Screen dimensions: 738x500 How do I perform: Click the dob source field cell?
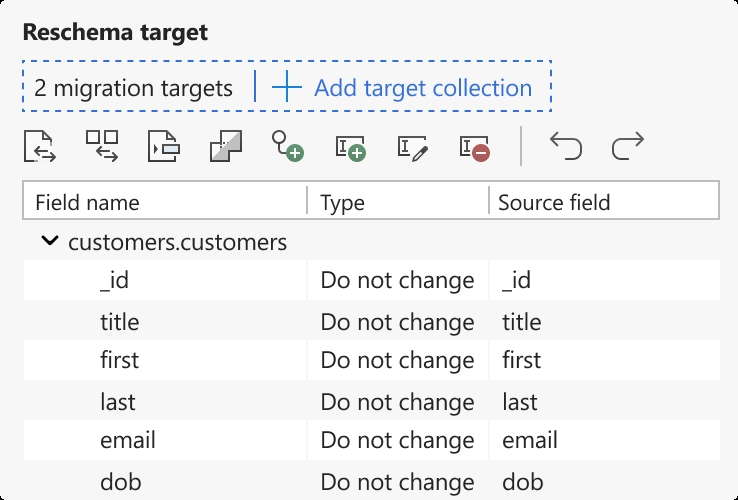605,481
